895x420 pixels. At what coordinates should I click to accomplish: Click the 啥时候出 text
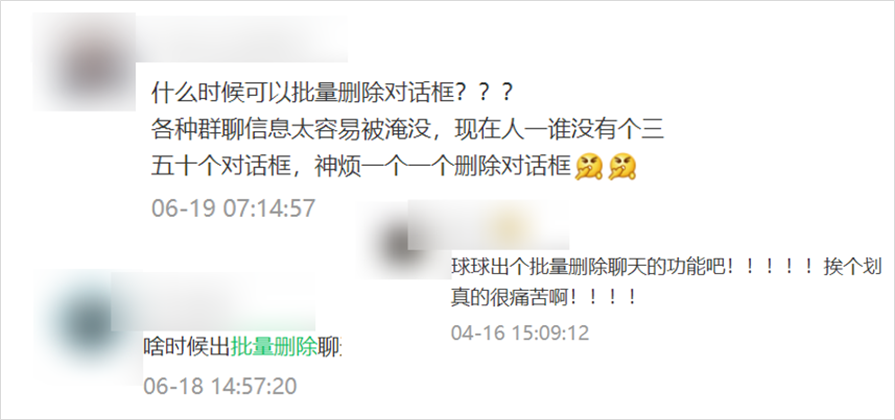[x=187, y=346]
